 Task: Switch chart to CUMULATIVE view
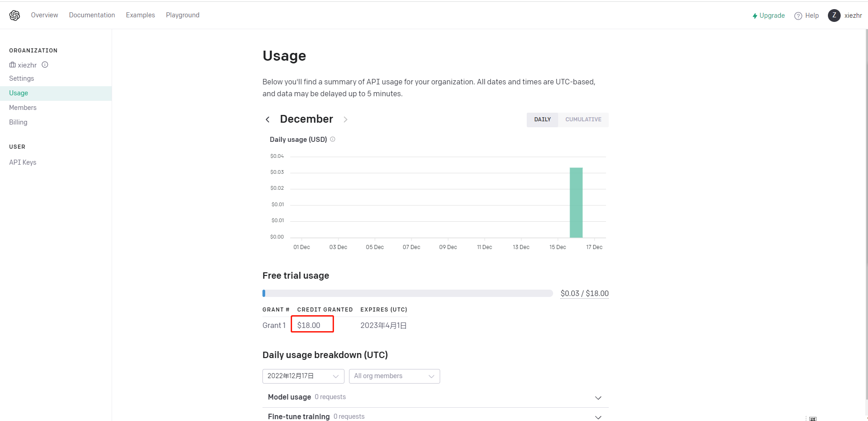(x=583, y=120)
